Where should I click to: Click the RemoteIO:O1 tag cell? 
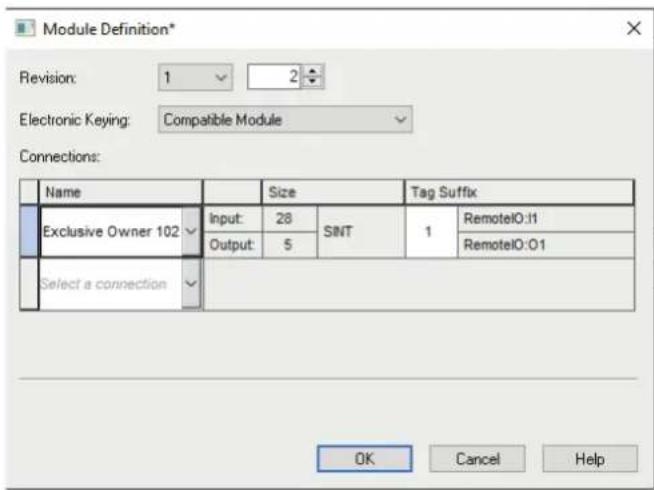pos(546,245)
